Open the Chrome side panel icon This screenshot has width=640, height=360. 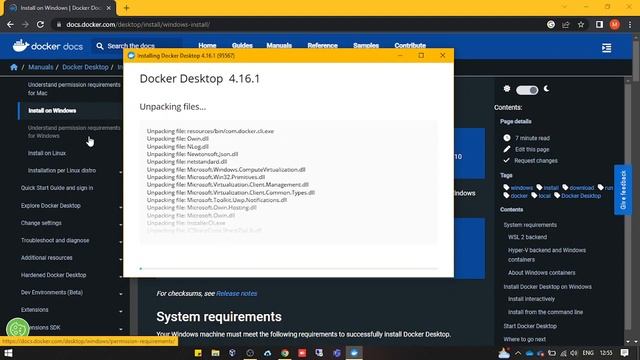[x=599, y=24]
